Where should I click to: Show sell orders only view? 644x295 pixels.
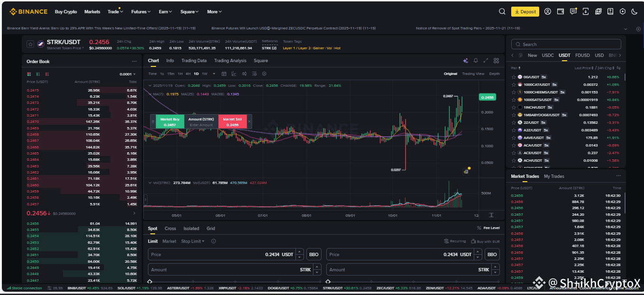point(46,74)
